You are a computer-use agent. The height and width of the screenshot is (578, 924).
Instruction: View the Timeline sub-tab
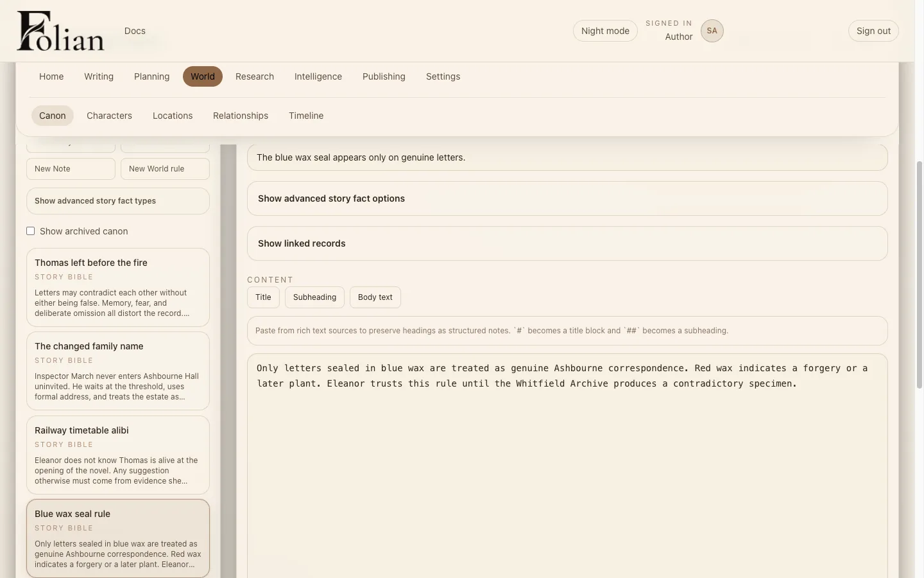[x=306, y=116]
